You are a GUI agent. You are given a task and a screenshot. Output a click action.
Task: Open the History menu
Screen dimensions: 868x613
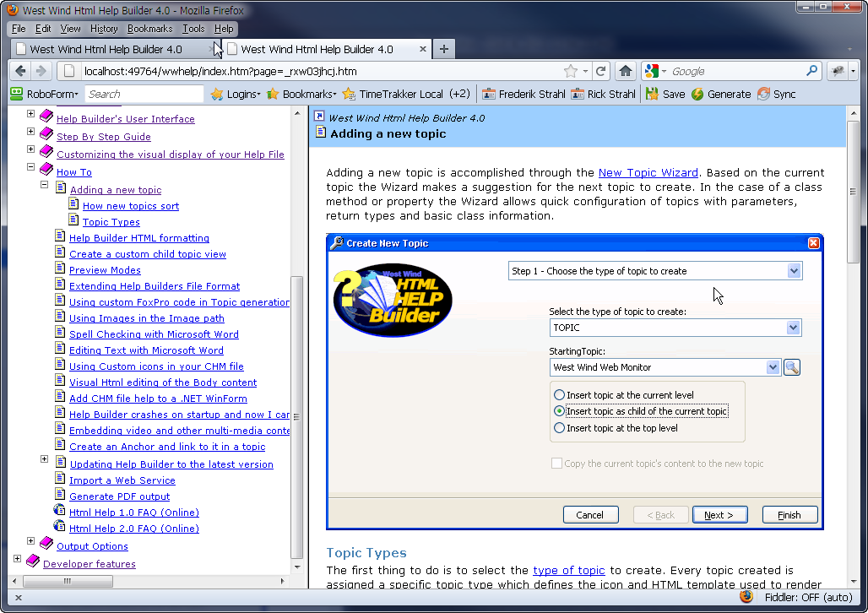pos(104,29)
